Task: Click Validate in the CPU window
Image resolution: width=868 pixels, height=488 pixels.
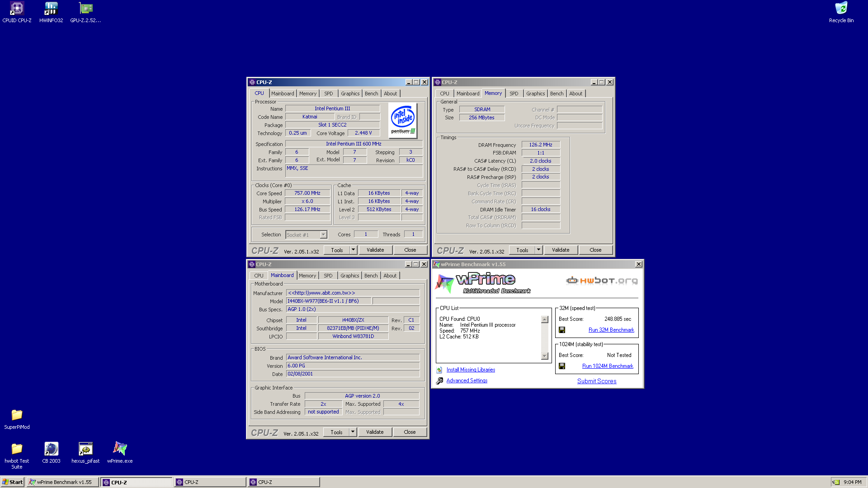Action: [375, 250]
